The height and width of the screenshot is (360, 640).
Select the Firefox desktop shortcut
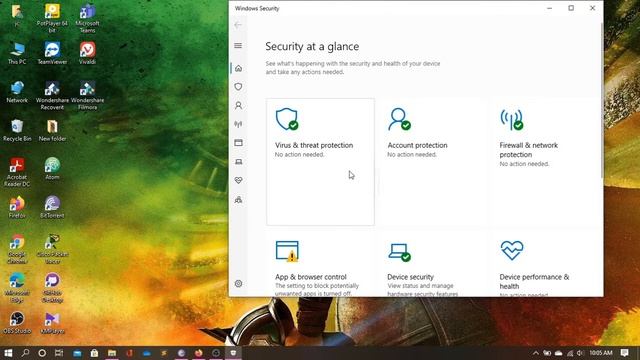(x=17, y=207)
